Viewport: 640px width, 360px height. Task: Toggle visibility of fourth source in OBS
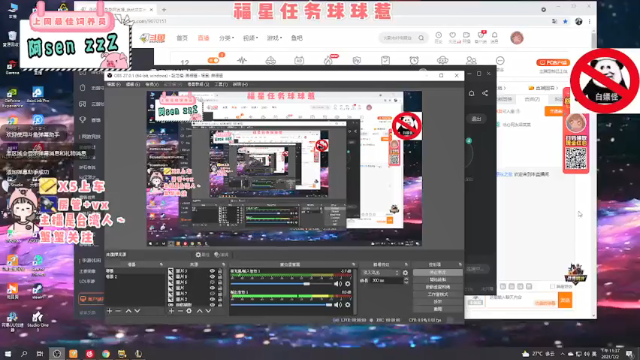212,288
